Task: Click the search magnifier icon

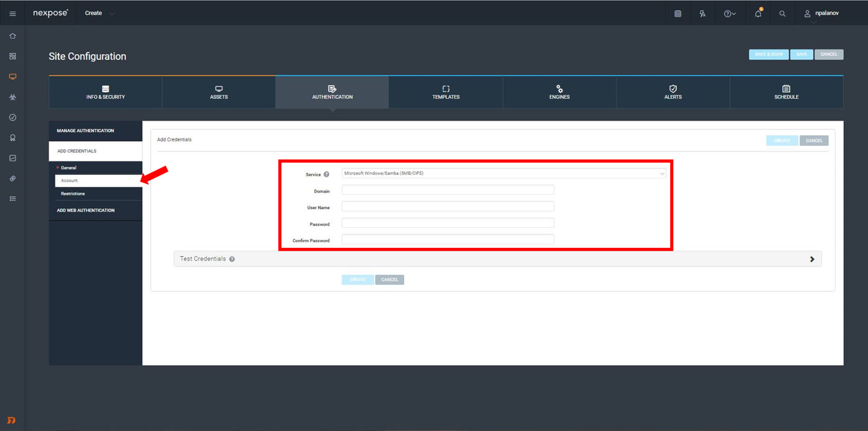Action: pos(782,13)
